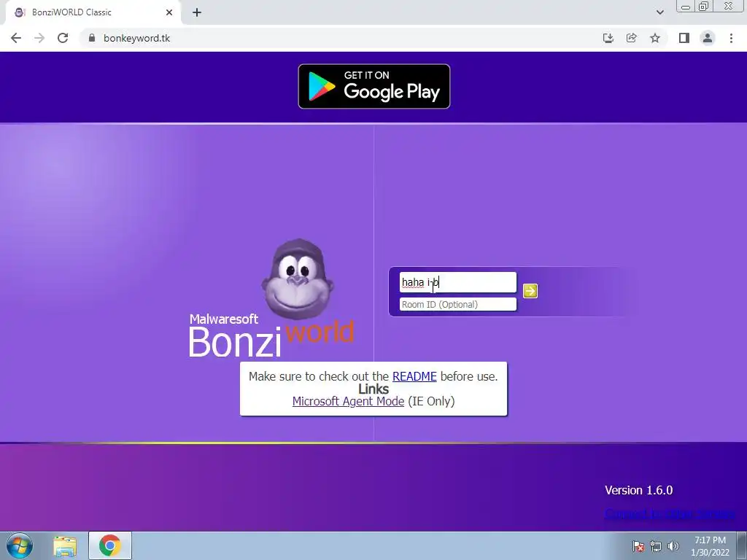Open Chrome's three-dot menu
The height and width of the screenshot is (560, 747).
click(731, 38)
